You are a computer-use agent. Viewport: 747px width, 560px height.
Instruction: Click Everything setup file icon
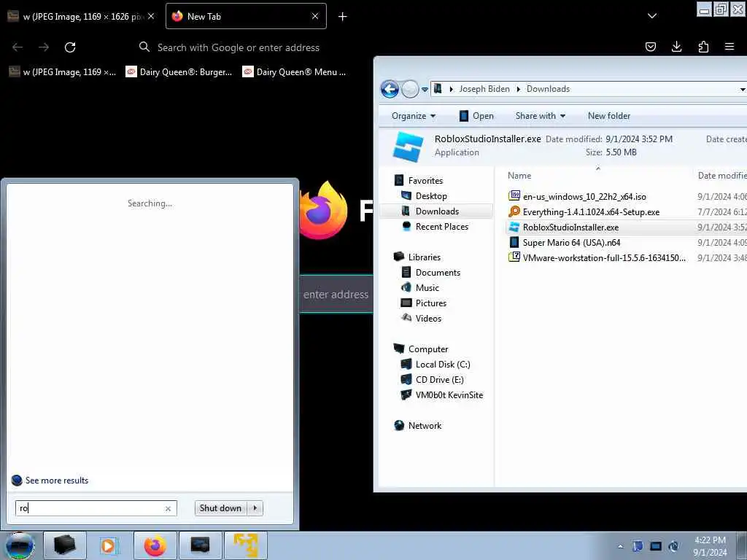point(514,211)
